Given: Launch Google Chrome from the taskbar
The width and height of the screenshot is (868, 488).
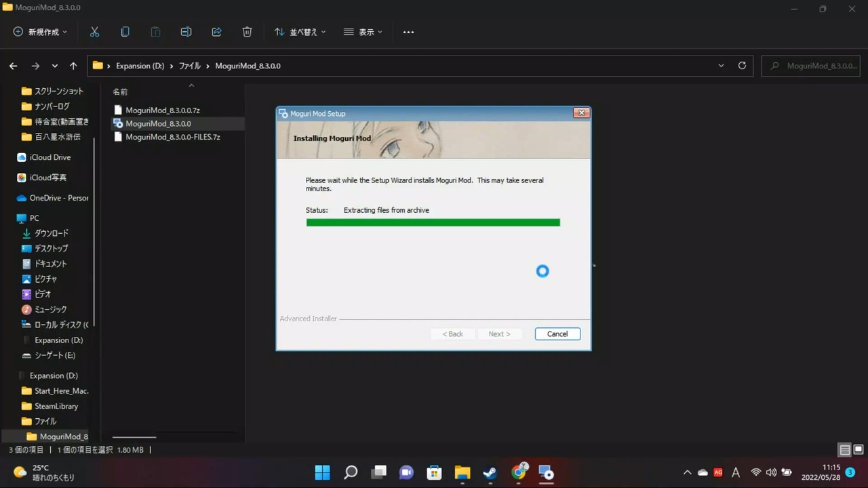Looking at the screenshot, I should 519,472.
